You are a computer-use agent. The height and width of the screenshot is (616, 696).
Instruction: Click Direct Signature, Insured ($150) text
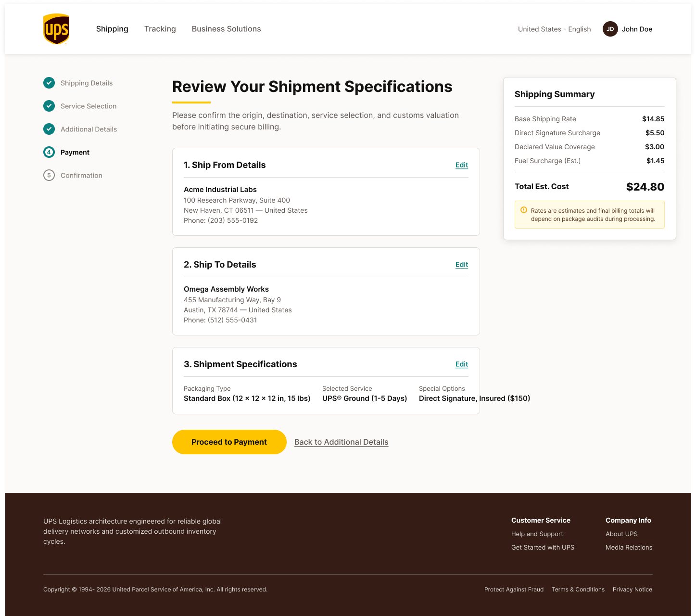click(475, 398)
